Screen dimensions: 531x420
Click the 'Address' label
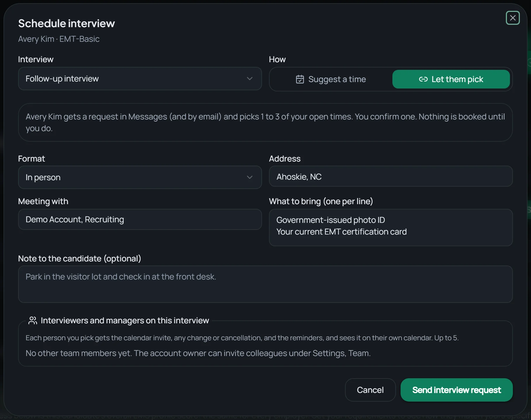[x=285, y=159]
